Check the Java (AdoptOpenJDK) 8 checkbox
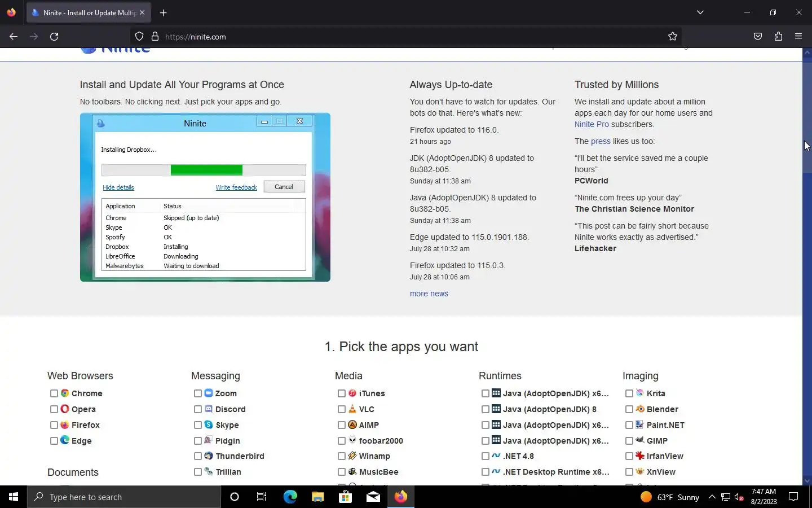 pyautogui.click(x=486, y=409)
